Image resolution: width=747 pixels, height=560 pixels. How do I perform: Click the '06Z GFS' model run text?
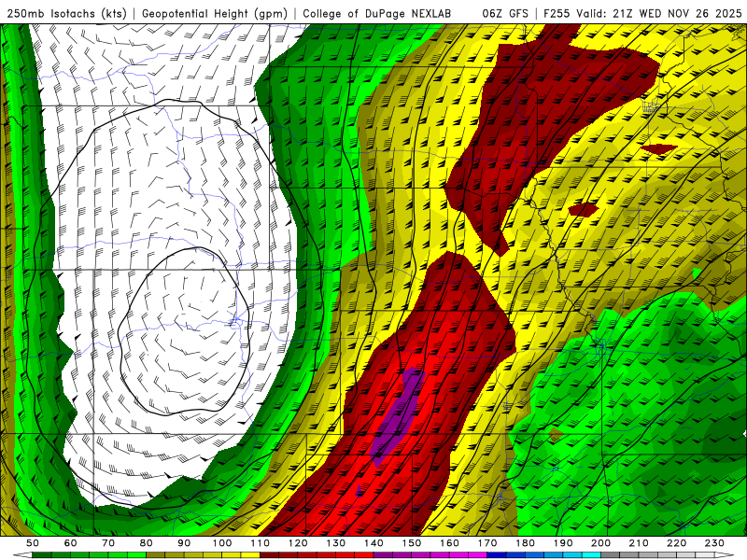pos(505,13)
